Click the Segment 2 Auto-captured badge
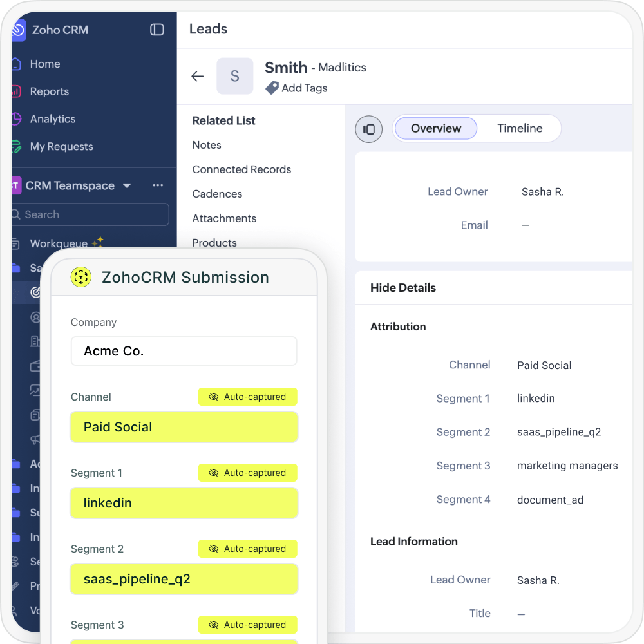Screen dimensions: 644x644 coord(248,549)
